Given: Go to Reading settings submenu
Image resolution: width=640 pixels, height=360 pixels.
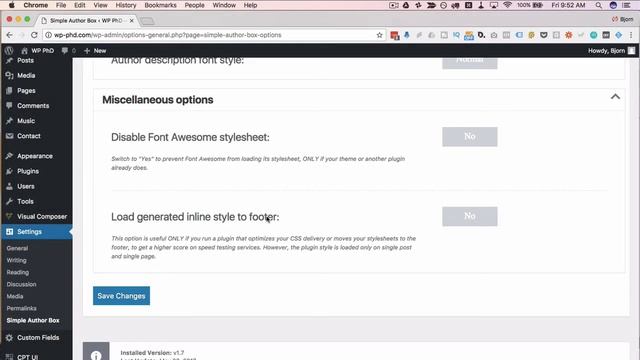Looking at the screenshot, I should click(x=18, y=272).
